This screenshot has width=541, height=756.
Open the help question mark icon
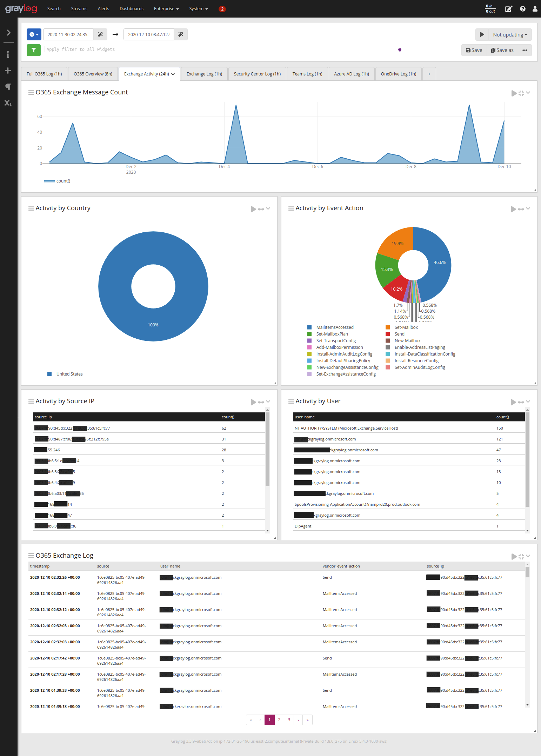coord(523,9)
